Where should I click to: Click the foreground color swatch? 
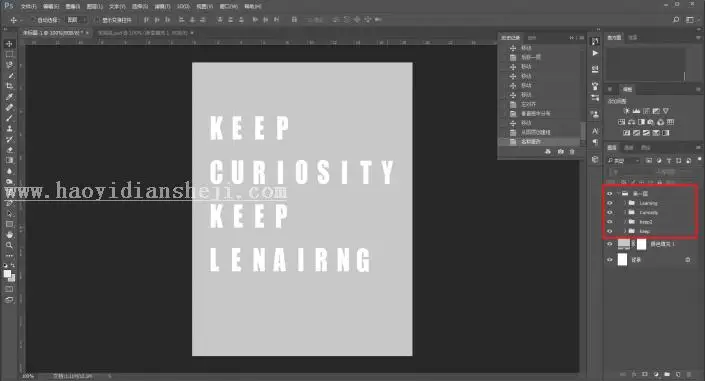click(x=7, y=274)
